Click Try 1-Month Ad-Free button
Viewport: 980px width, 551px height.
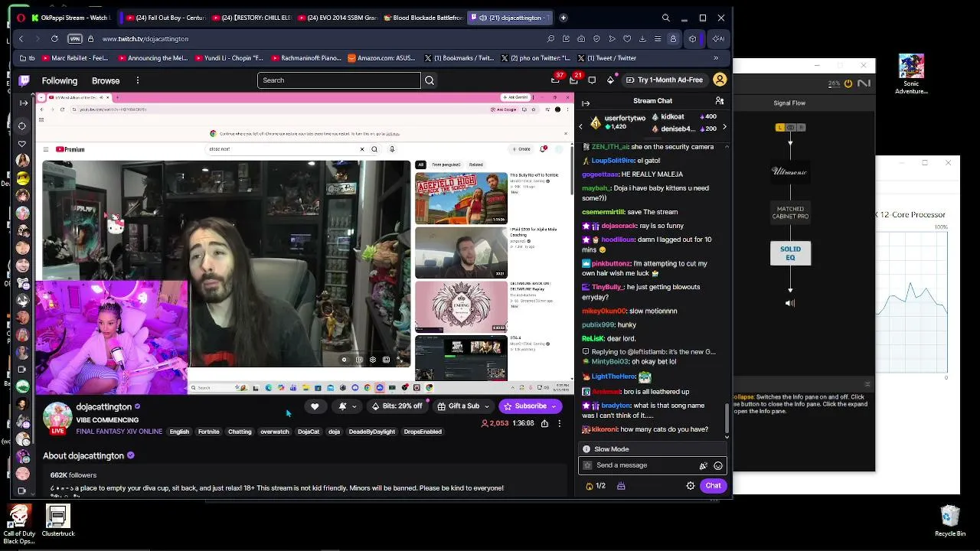click(x=665, y=80)
